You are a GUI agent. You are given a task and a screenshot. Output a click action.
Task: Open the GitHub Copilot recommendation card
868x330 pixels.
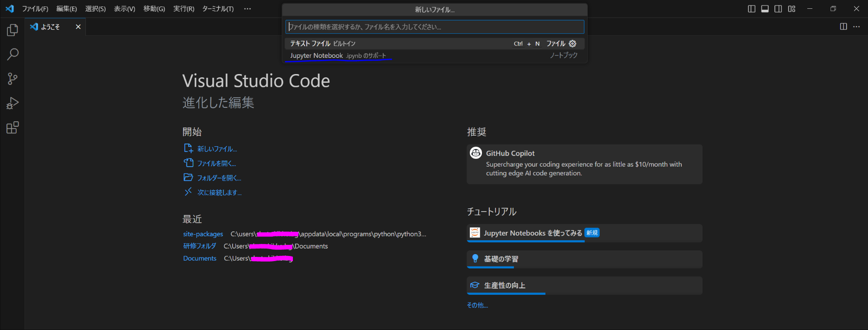(x=584, y=164)
